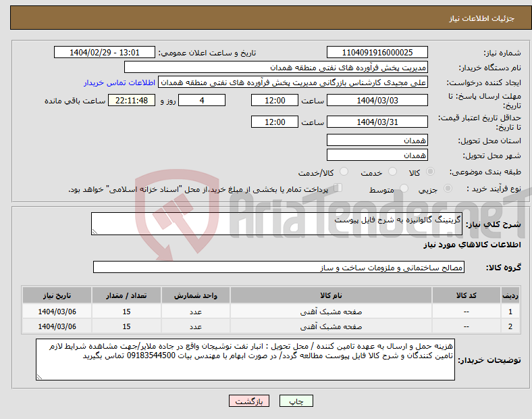The height and width of the screenshot is (419, 532).
Task: Click the تاریخ نیاز column header
Action: (x=57, y=295)
